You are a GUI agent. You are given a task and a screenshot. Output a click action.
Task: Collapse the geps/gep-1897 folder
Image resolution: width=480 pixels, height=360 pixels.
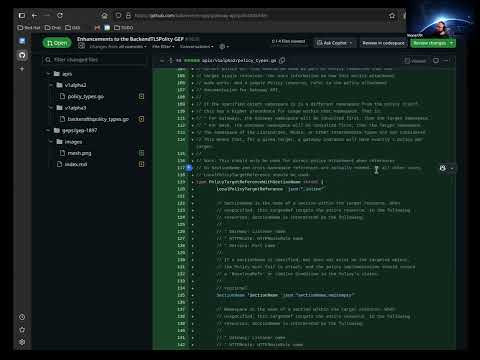pyautogui.click(x=49, y=130)
